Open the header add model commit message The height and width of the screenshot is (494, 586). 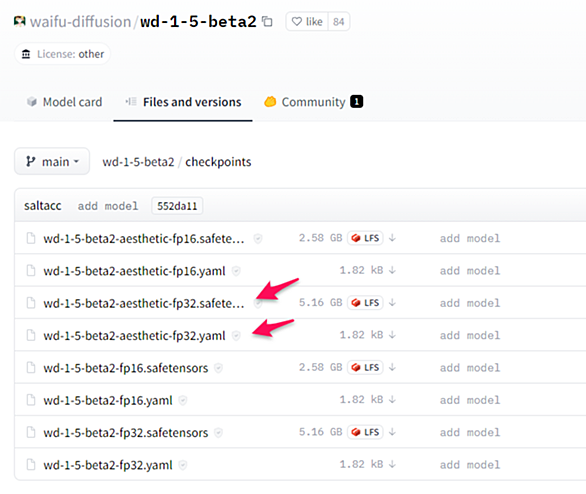(x=108, y=206)
